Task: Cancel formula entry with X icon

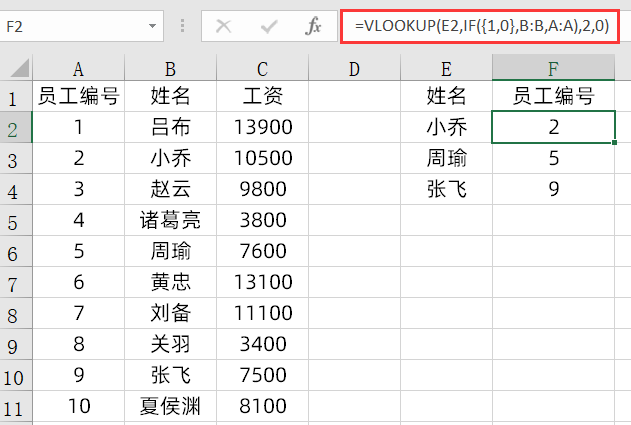Action: pyautogui.click(x=223, y=27)
